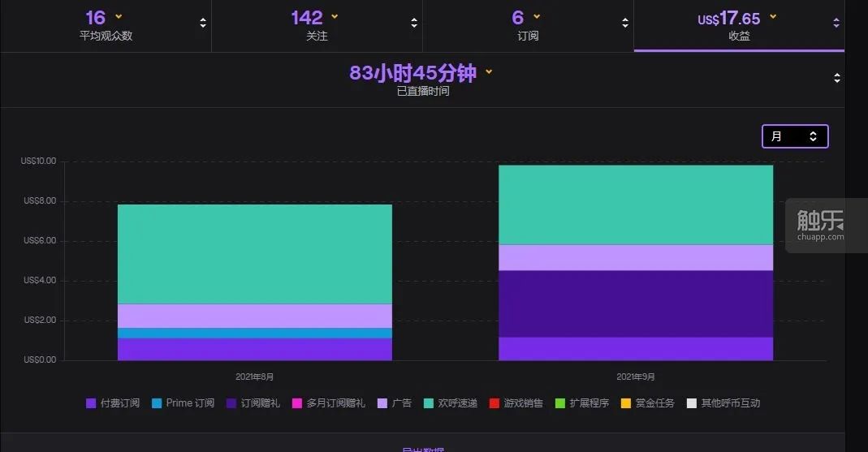The height and width of the screenshot is (452, 868).
Task: Click the 赏金任务 yellow legend swatch
Action: pos(626,403)
